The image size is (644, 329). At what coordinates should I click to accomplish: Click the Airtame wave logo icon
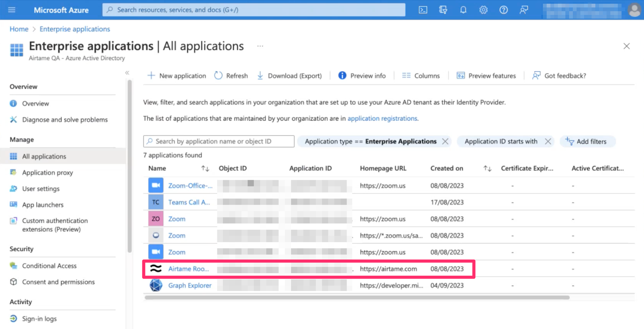(x=156, y=269)
